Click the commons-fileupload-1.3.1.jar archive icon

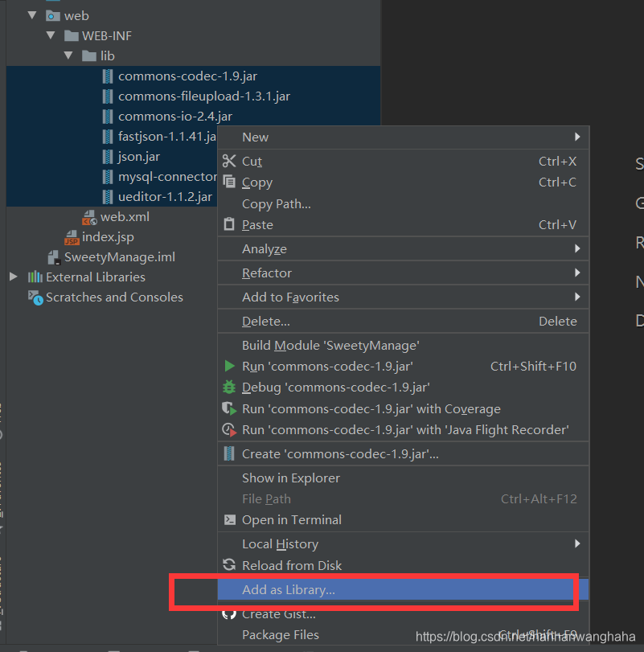click(108, 96)
